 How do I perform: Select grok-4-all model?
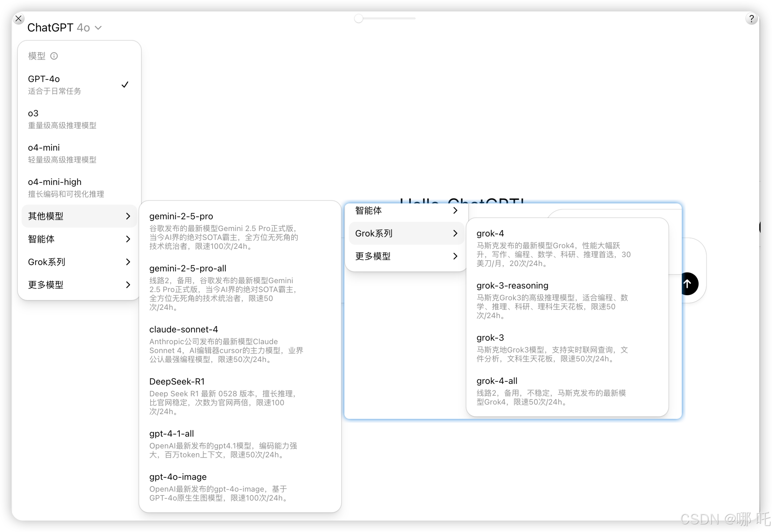click(567, 391)
